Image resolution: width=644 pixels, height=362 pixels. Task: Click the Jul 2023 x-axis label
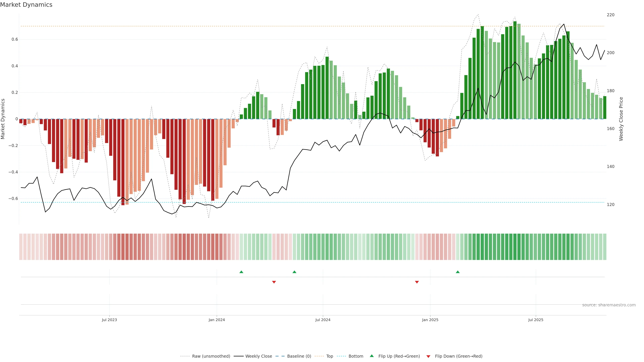(109, 320)
